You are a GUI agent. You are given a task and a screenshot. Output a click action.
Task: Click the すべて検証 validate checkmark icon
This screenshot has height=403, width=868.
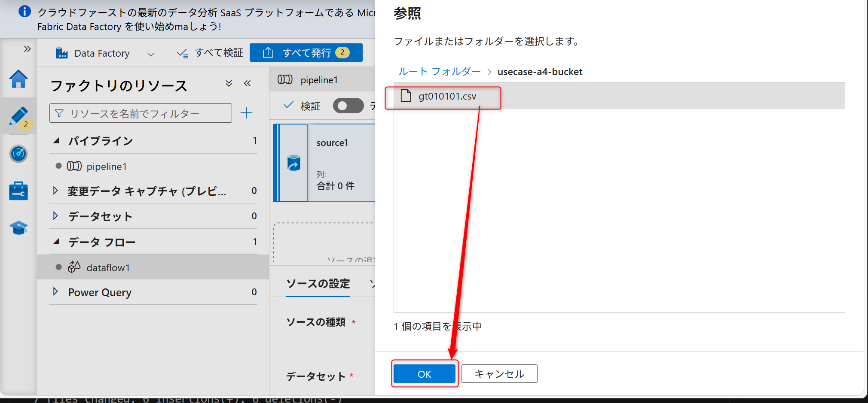(182, 52)
